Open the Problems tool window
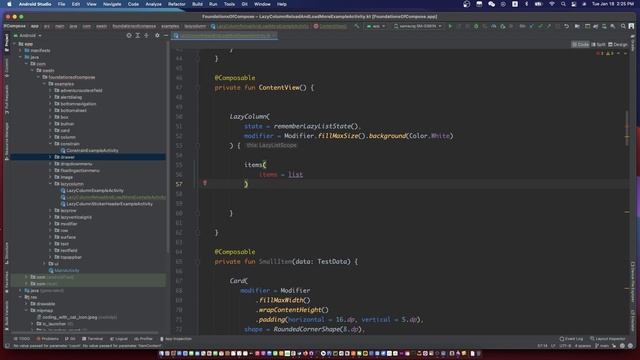Image resolution: width=640 pixels, height=360 pixels. 48,339
